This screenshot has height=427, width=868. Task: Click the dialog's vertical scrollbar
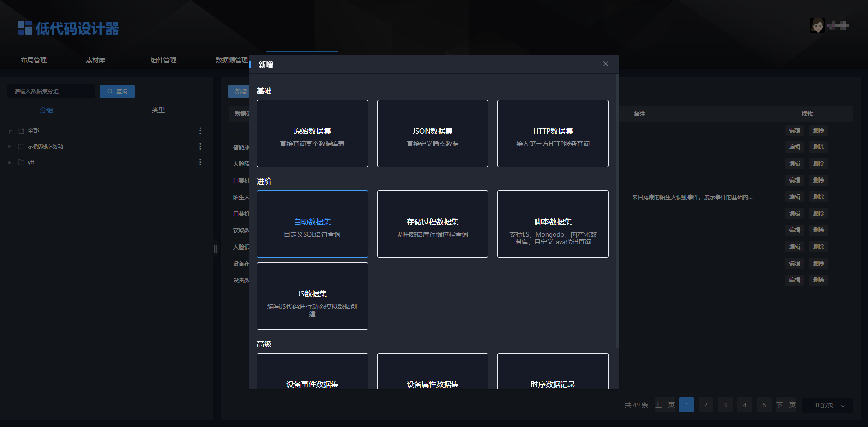617,210
